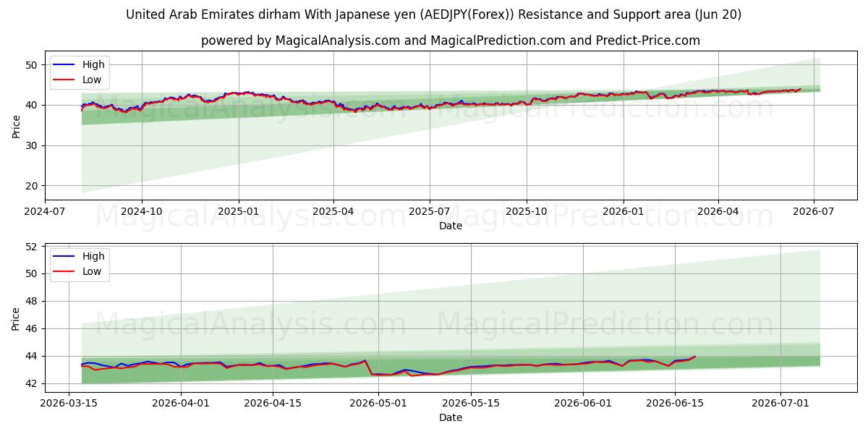Click the last price point in the bottom chart
Image resolution: width=868 pixels, height=434 pixels.
[695, 356]
